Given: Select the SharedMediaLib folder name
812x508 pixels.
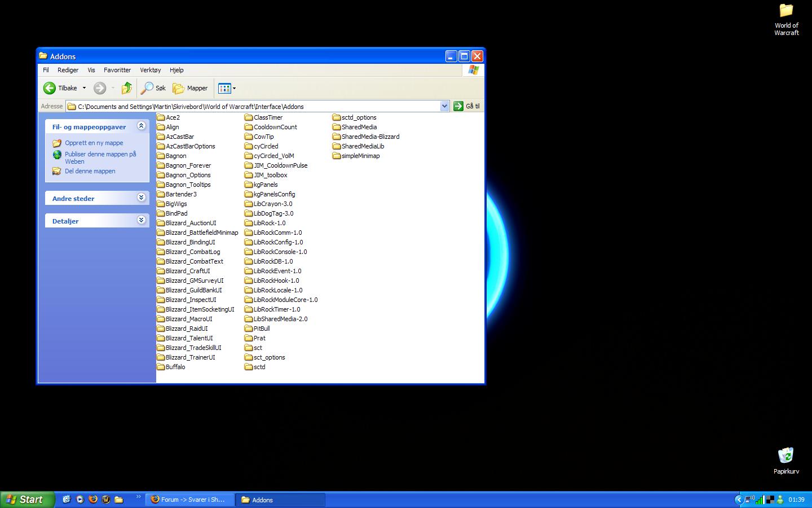Looking at the screenshot, I should [x=363, y=146].
